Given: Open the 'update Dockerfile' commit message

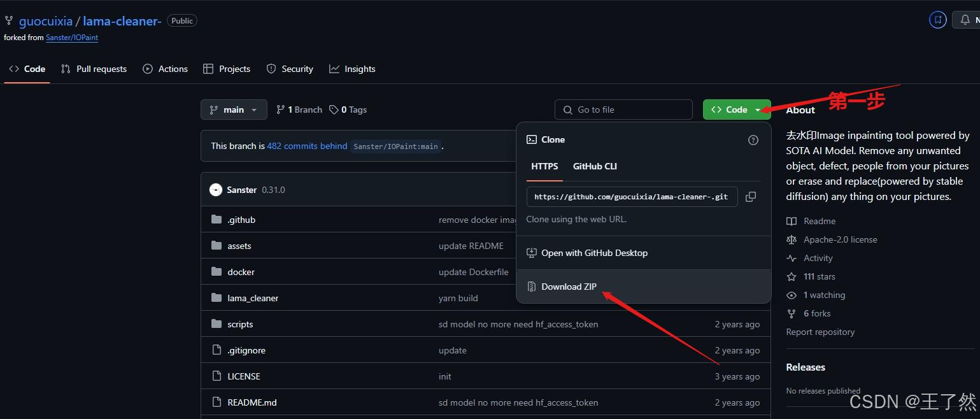Looking at the screenshot, I should (474, 272).
